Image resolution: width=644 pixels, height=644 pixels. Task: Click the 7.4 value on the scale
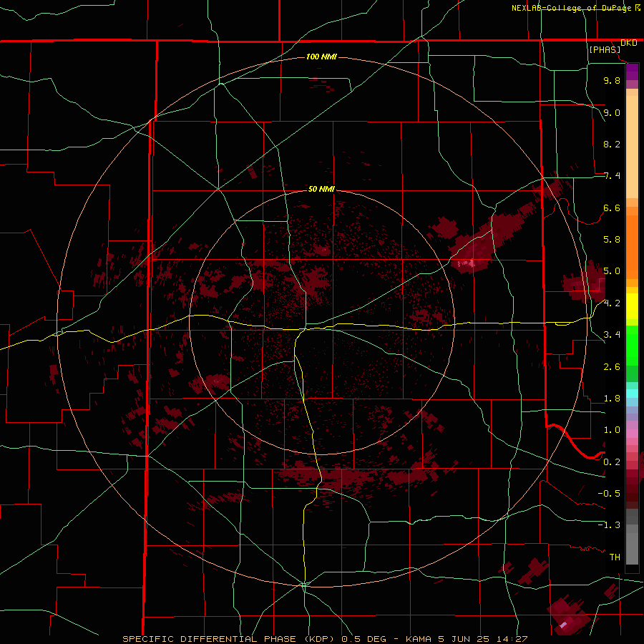coord(612,176)
